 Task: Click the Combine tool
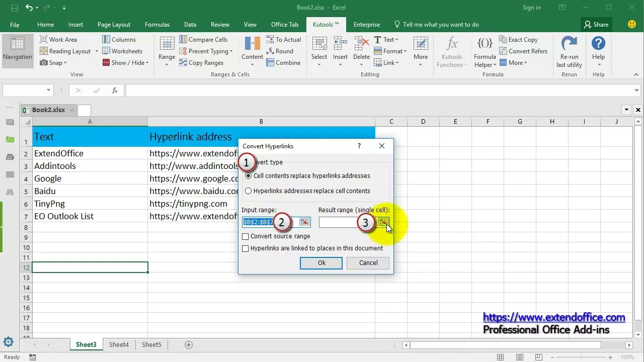pyautogui.click(x=283, y=62)
